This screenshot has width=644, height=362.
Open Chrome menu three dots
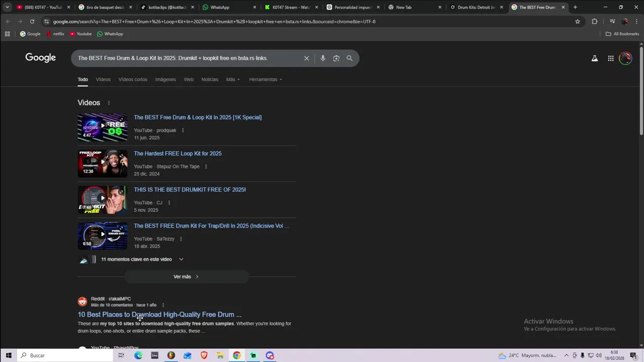pyautogui.click(x=637, y=22)
